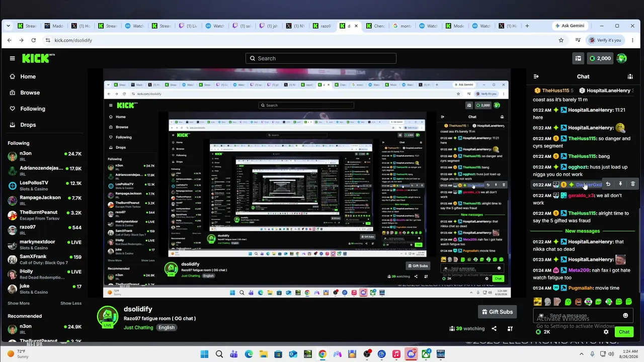Click the first yellow emote in quick emote bar

click(538, 302)
